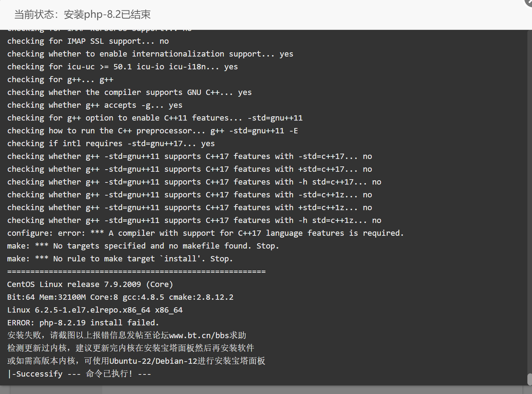The width and height of the screenshot is (532, 394).
Task: Select the icu-uc >= 50.1 check line
Action: click(x=122, y=67)
